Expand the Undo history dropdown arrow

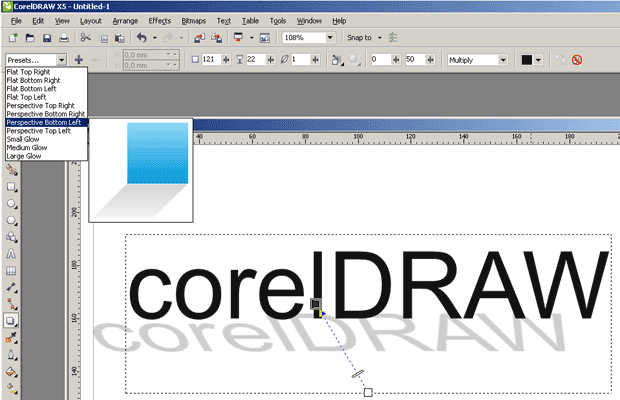pos(155,38)
